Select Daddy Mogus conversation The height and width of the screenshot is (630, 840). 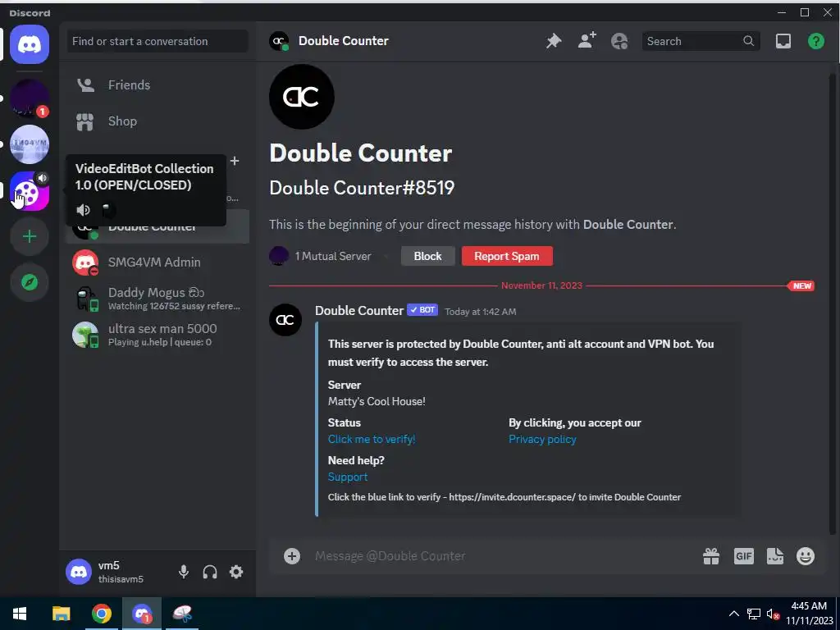coord(157,299)
